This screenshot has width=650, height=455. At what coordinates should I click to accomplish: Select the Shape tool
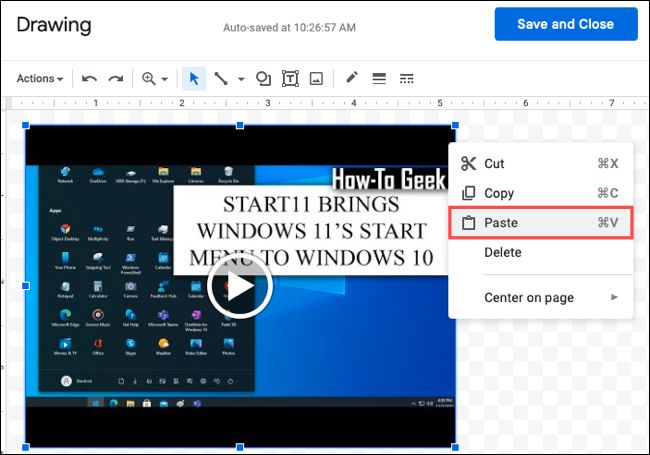pos(263,78)
